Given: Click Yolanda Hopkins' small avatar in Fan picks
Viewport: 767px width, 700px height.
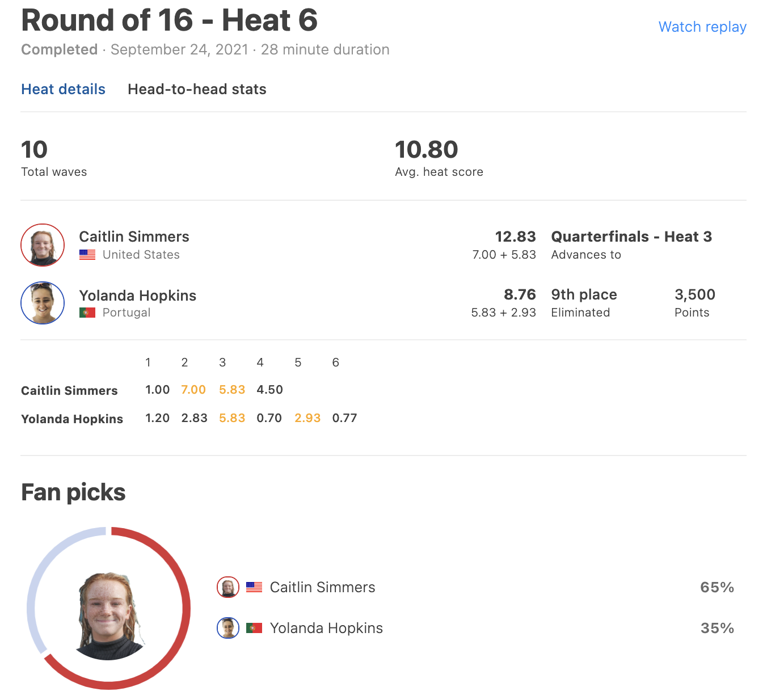Looking at the screenshot, I should (x=228, y=628).
